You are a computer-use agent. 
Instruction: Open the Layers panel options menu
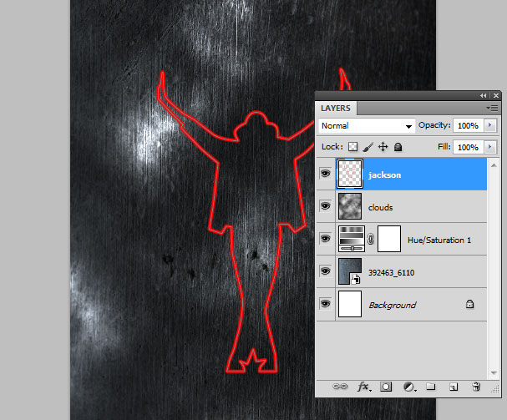click(x=492, y=108)
